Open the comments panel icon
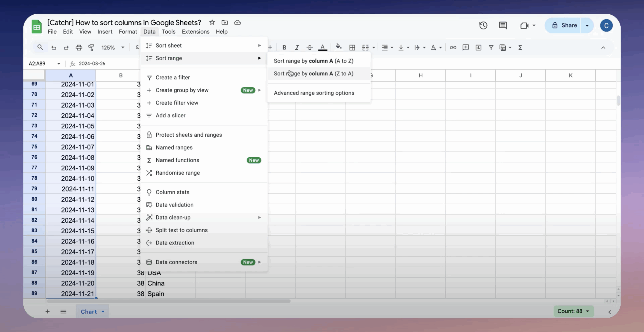 tap(503, 25)
